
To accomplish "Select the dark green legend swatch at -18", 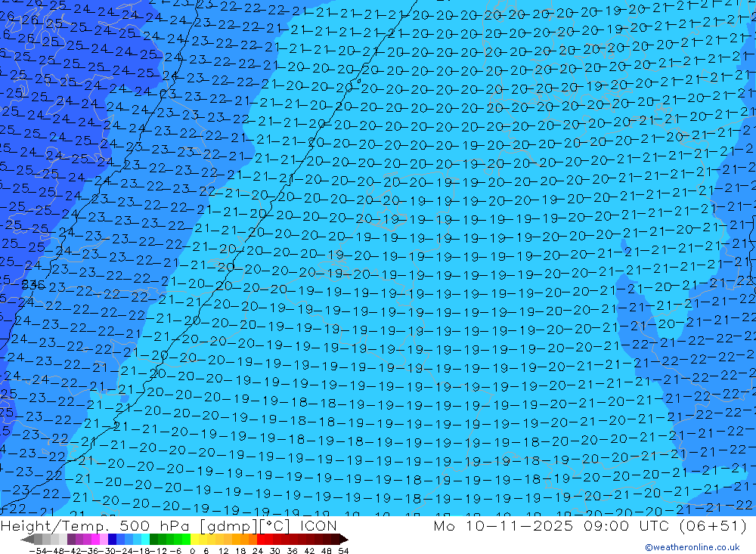I will pos(153,540).
